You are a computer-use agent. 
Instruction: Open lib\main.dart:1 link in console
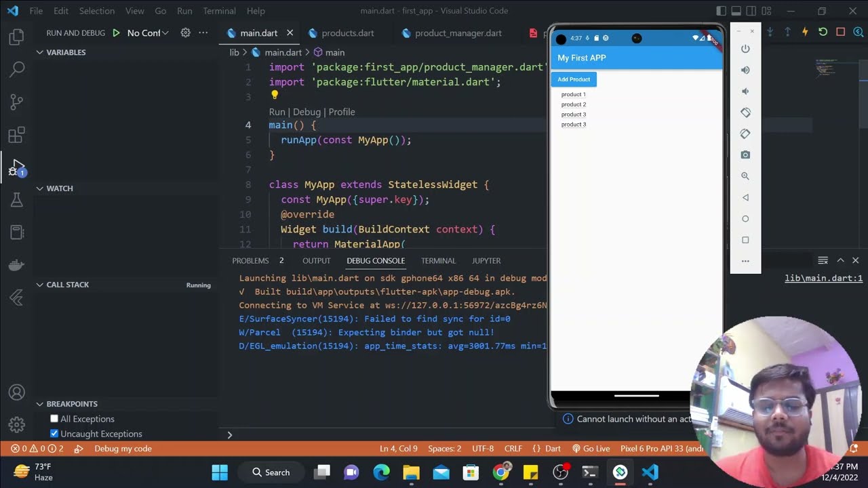click(824, 278)
